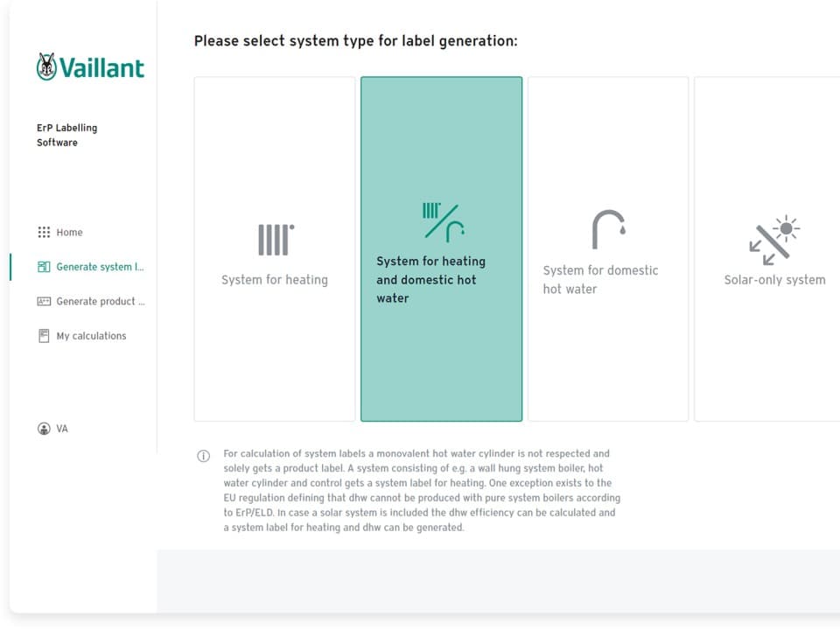Open the Home menu item
Image resolution: width=840 pixels, height=630 pixels.
(x=70, y=233)
